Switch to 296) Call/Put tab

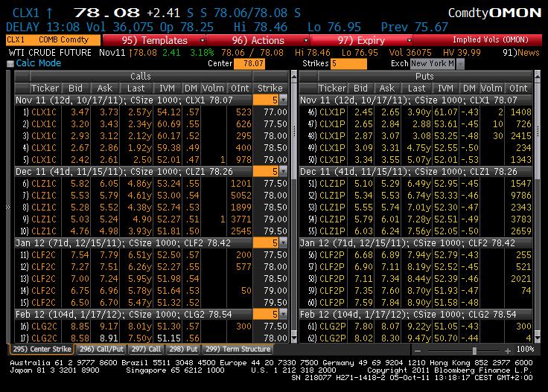[x=101, y=349]
